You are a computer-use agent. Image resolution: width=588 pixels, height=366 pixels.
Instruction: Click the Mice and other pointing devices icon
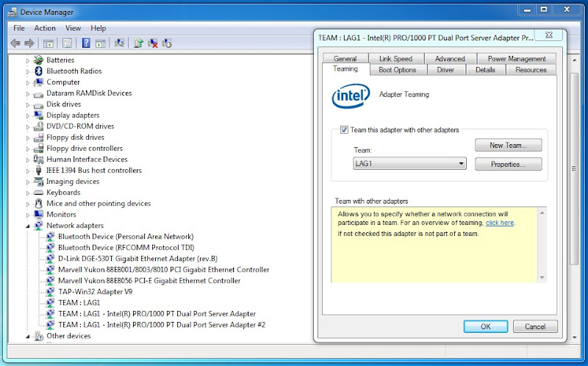tap(38, 204)
